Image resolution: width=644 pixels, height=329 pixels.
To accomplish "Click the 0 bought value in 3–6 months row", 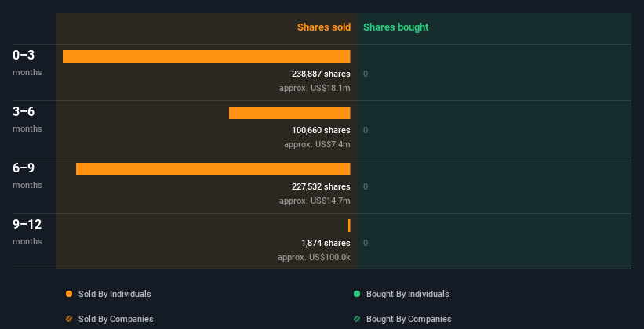I will (x=366, y=131).
